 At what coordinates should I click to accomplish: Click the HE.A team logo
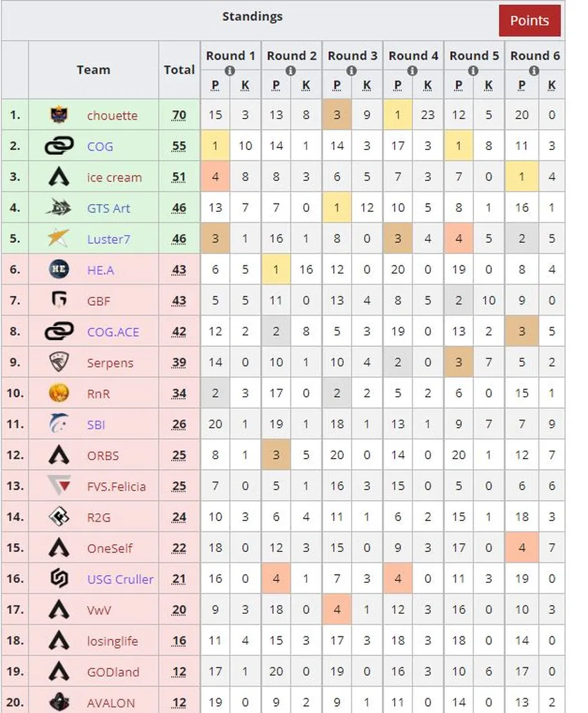click(59, 270)
